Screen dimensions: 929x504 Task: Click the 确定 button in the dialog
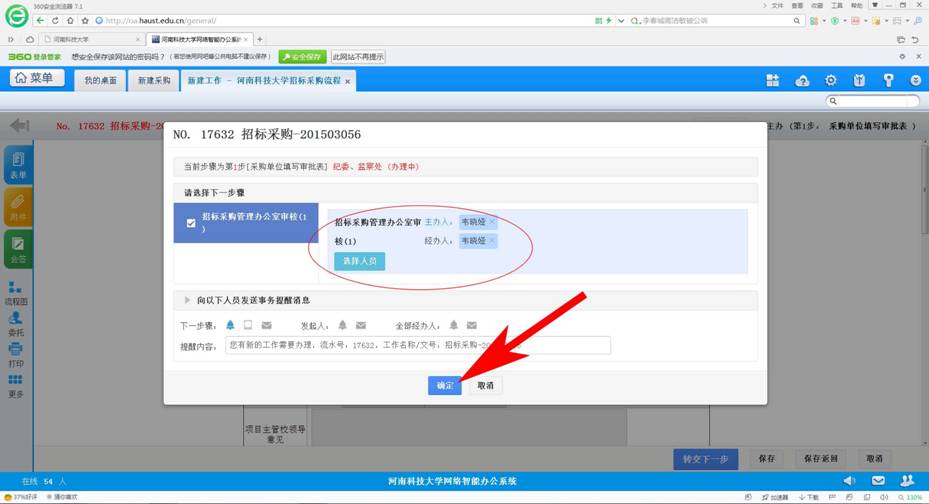coord(445,385)
